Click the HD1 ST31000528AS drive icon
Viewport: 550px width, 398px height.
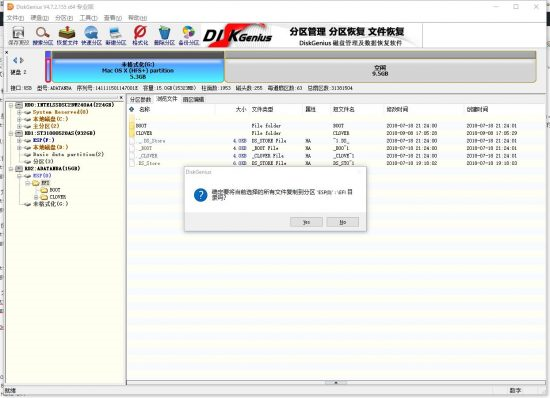(19, 133)
